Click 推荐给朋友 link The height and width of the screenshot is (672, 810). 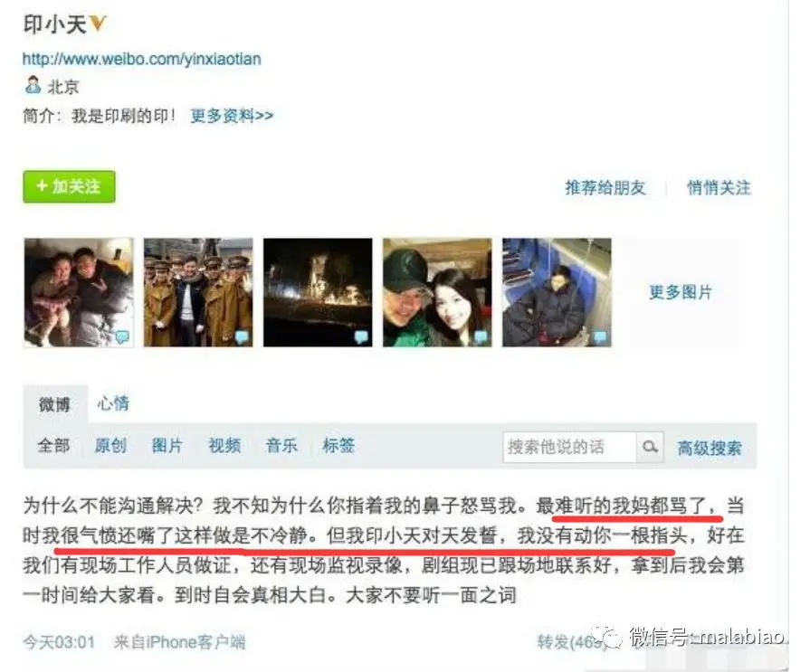(x=605, y=187)
